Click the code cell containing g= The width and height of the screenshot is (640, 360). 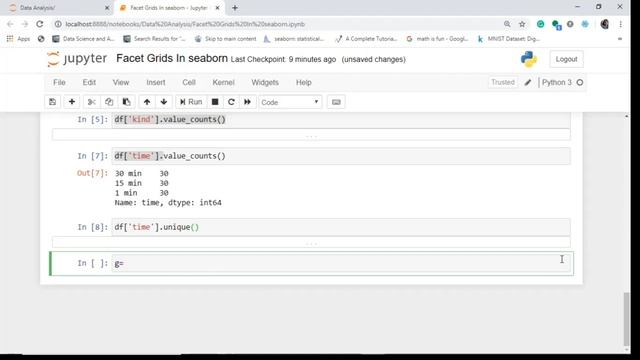click(x=342, y=263)
